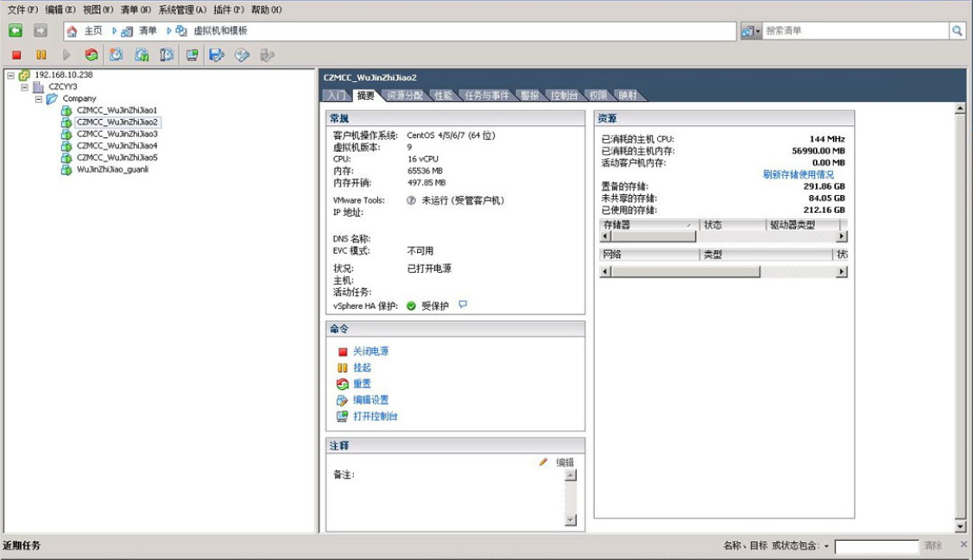Close the recent tasks filter bar X
The height and width of the screenshot is (560, 973).
pos(964,544)
